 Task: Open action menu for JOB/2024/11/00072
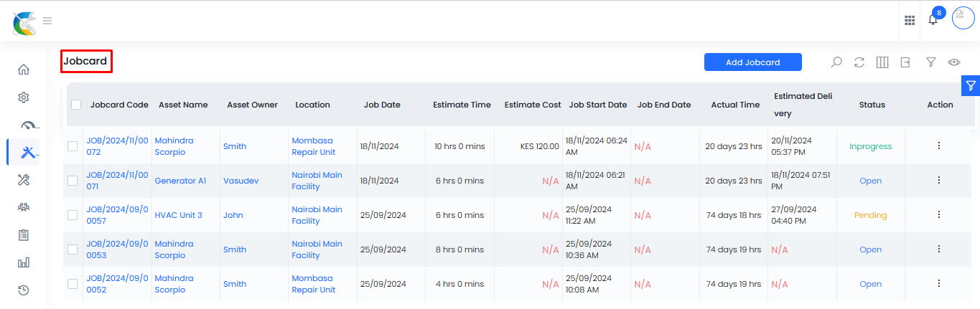click(938, 146)
